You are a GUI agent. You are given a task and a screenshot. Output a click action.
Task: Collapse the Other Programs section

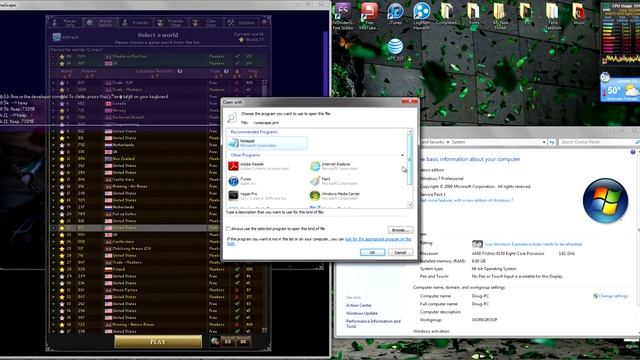(x=402, y=156)
